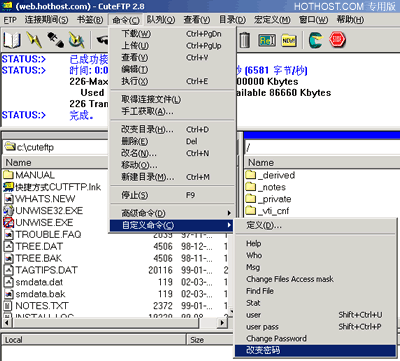Screen dimensions: 400x361
Task: Select 改变目录(H)... change directory entry
Action: (x=173, y=129)
